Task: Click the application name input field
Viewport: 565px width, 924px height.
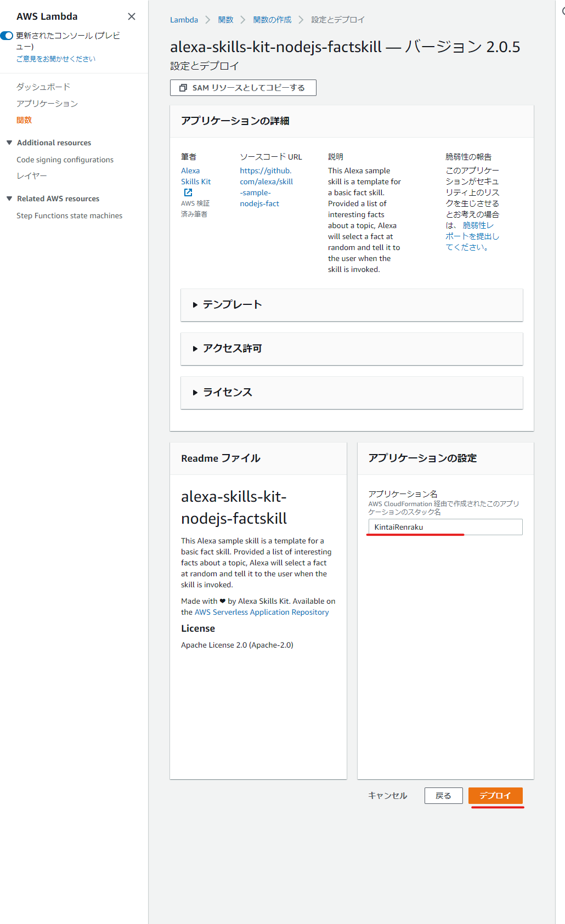Action: click(x=445, y=527)
